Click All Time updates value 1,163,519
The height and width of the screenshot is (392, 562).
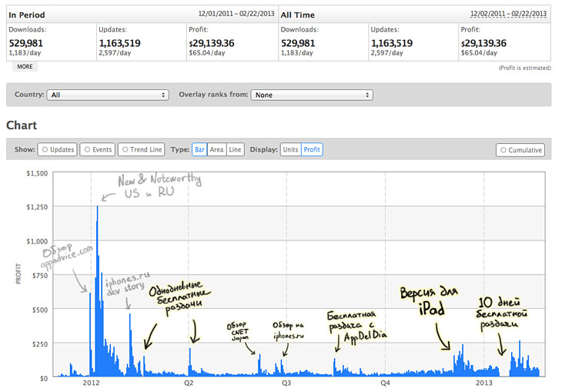point(392,43)
